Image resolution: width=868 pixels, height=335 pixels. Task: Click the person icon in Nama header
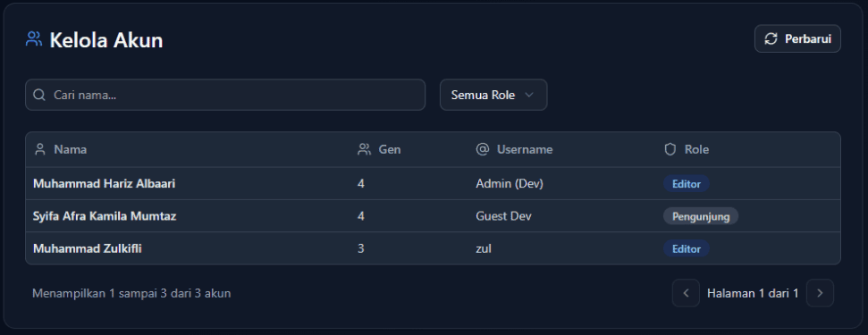click(40, 149)
